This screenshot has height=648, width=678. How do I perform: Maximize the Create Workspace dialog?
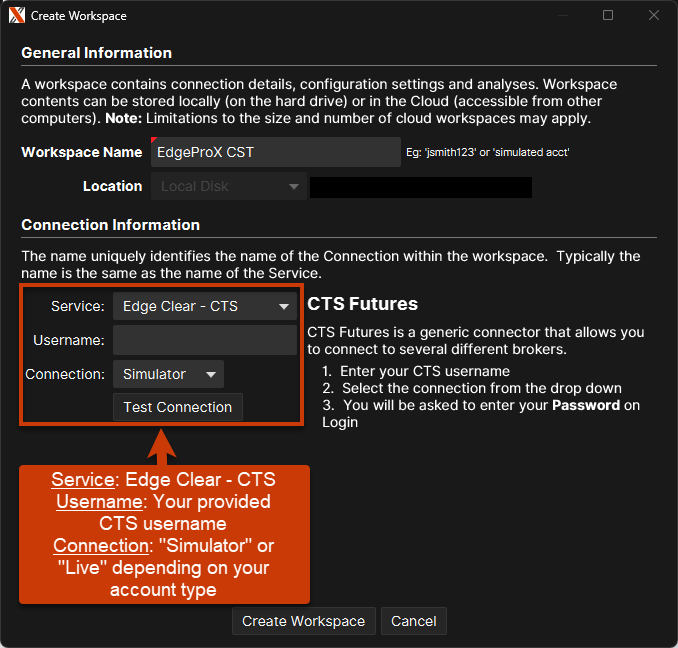(x=608, y=16)
